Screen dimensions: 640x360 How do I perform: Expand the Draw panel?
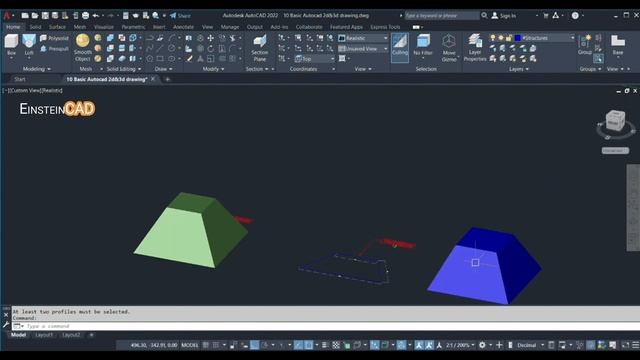(x=163, y=69)
